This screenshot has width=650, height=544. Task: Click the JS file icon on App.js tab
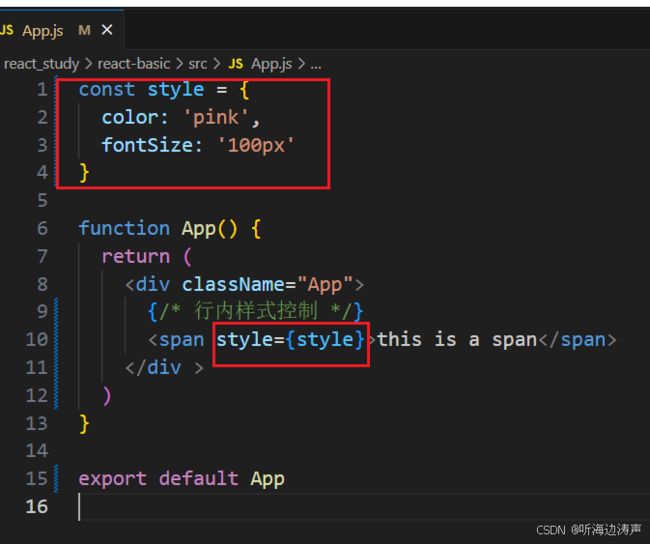pyautogui.click(x=7, y=30)
